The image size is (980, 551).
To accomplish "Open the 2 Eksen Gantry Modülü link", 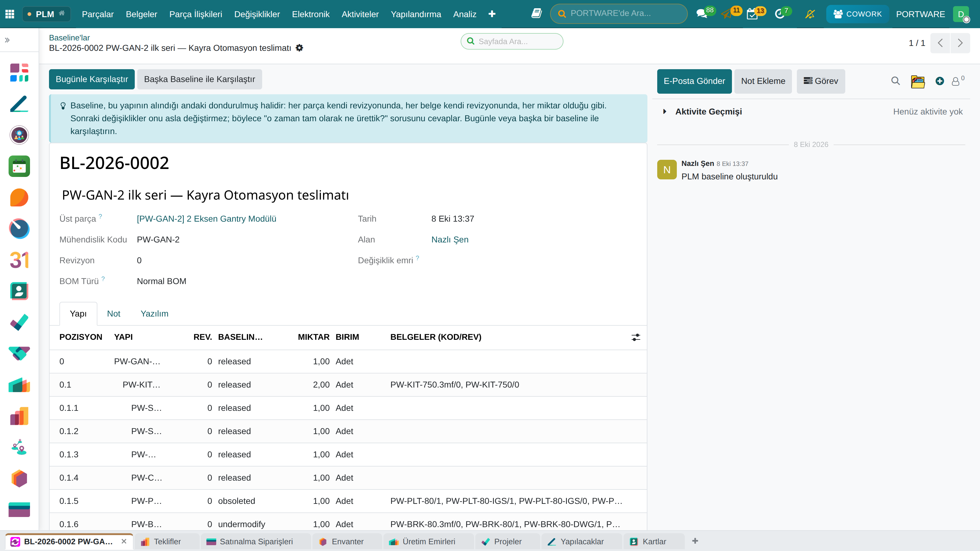I will tap(207, 219).
